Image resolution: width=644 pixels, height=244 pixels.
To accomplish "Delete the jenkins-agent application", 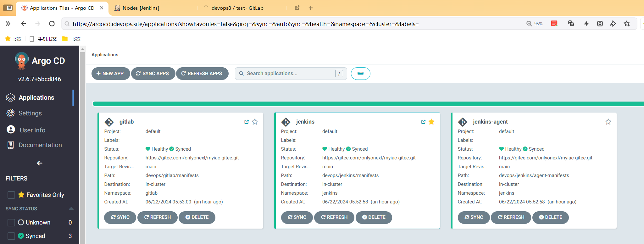I will click(550, 217).
